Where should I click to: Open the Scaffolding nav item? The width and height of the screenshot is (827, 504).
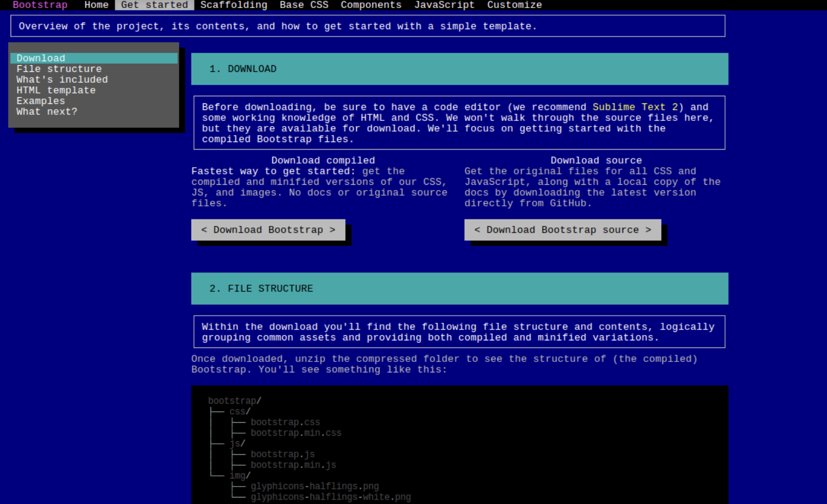point(234,5)
